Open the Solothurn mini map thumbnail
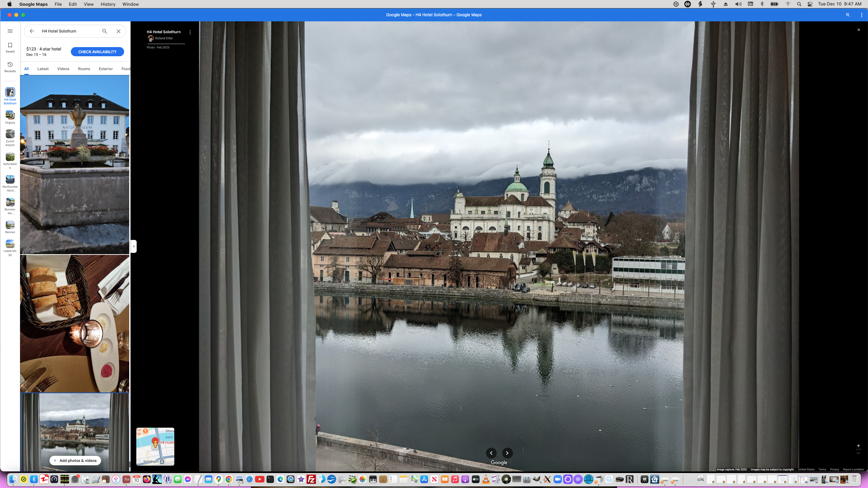 pos(155,446)
